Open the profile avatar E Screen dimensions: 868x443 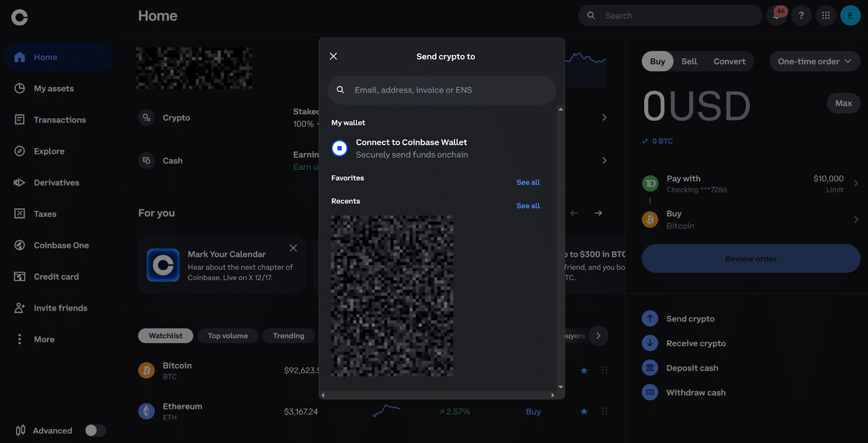850,16
